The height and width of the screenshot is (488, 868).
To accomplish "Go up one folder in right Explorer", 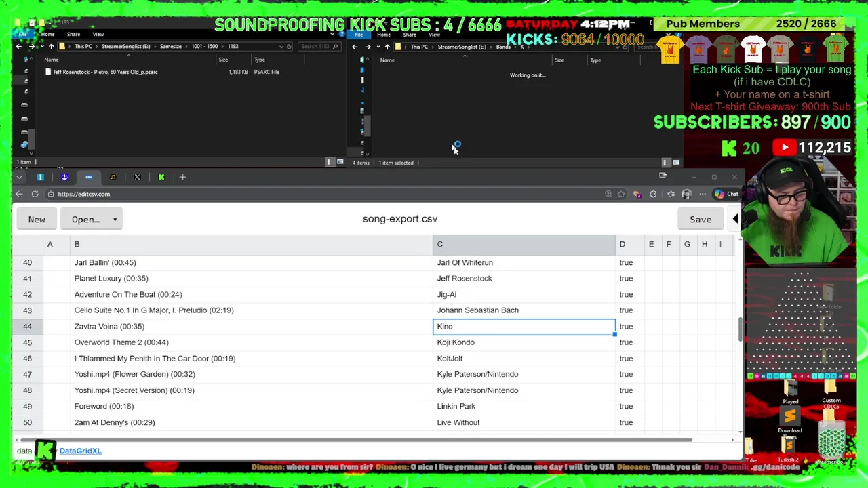I will tap(387, 47).
